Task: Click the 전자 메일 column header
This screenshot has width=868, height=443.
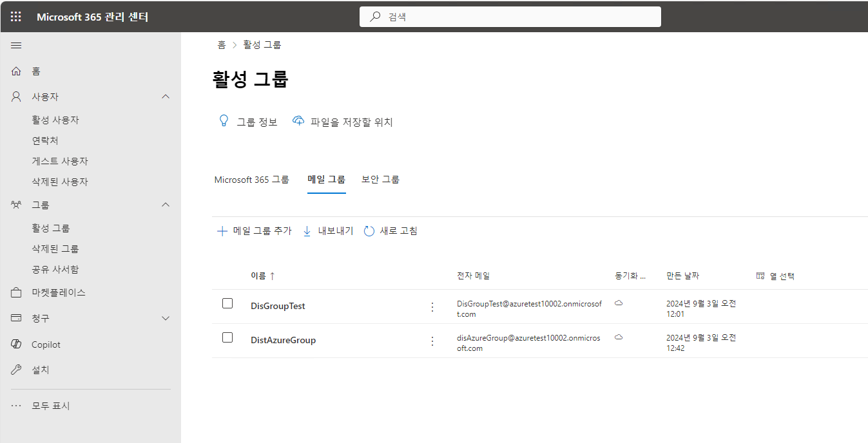Action: coord(474,276)
